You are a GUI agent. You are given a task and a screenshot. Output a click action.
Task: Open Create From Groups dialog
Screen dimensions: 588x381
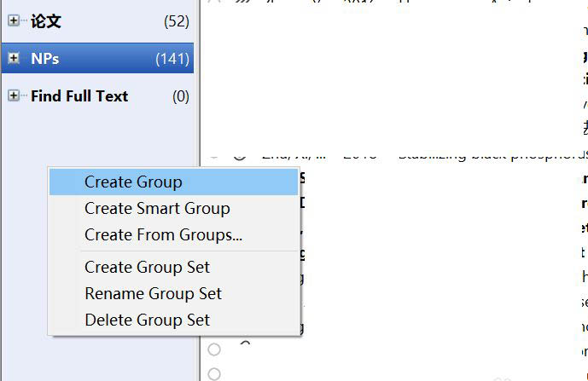pyautogui.click(x=163, y=235)
